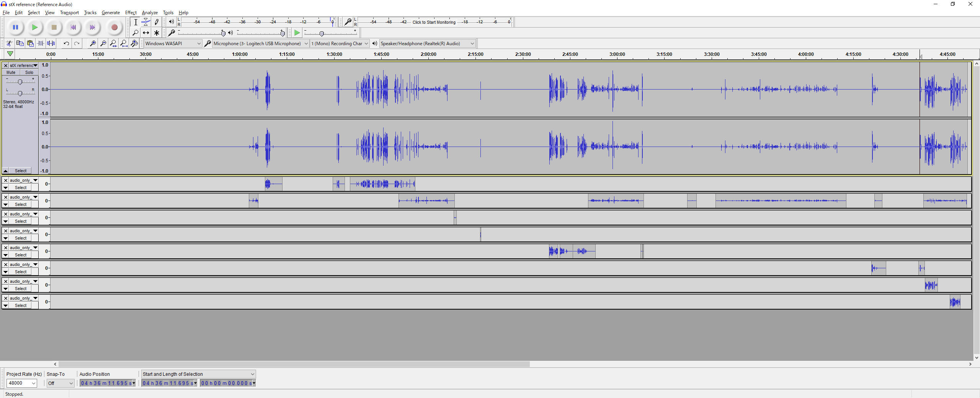The width and height of the screenshot is (980, 398).
Task: Open the Tracks menu
Action: tap(90, 13)
